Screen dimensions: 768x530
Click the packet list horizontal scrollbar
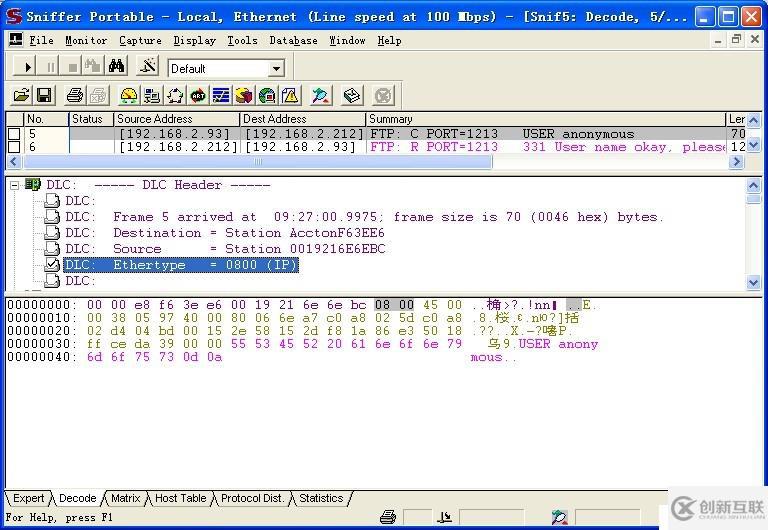pos(376,162)
